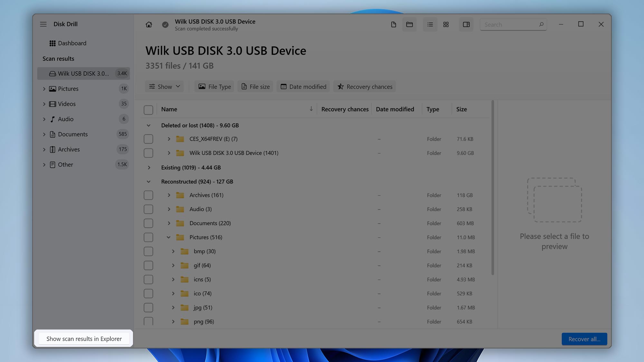Expand Archives category chevron in sidebar
The height and width of the screenshot is (362, 644).
(44, 149)
